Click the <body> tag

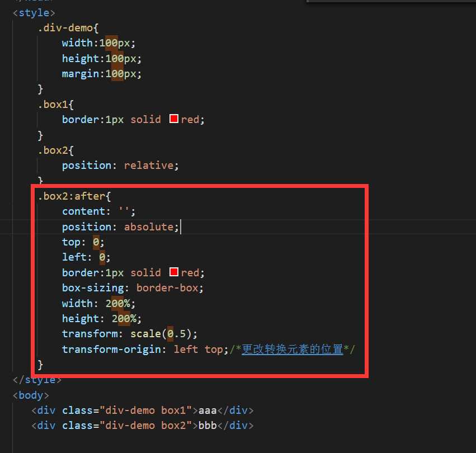coord(31,395)
